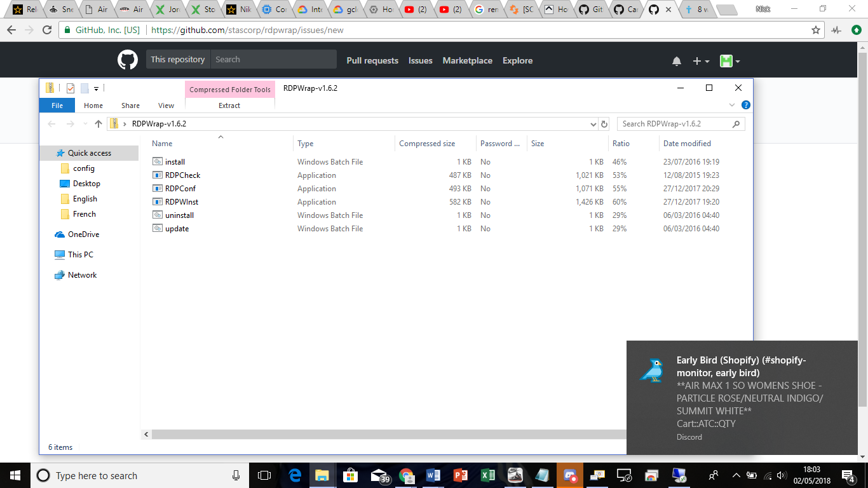Collapse the ribbon using the chevron near Help
This screenshot has width=868, height=488.
click(732, 104)
